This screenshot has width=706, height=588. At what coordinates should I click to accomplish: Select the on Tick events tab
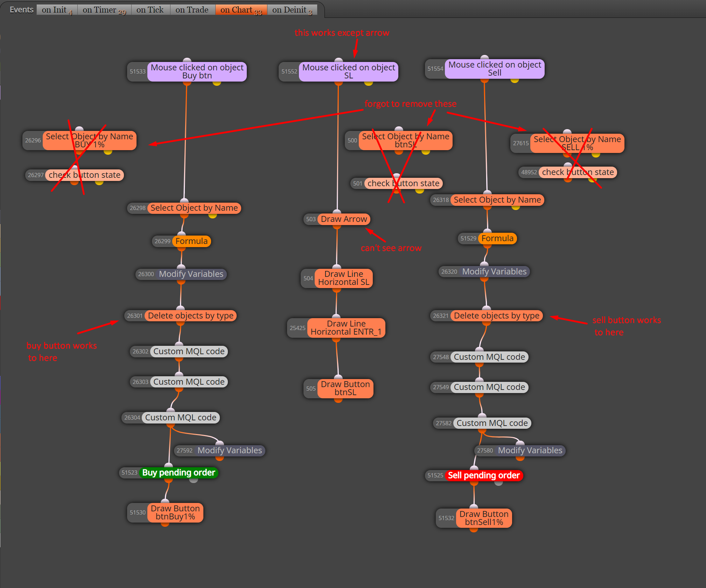tap(151, 10)
